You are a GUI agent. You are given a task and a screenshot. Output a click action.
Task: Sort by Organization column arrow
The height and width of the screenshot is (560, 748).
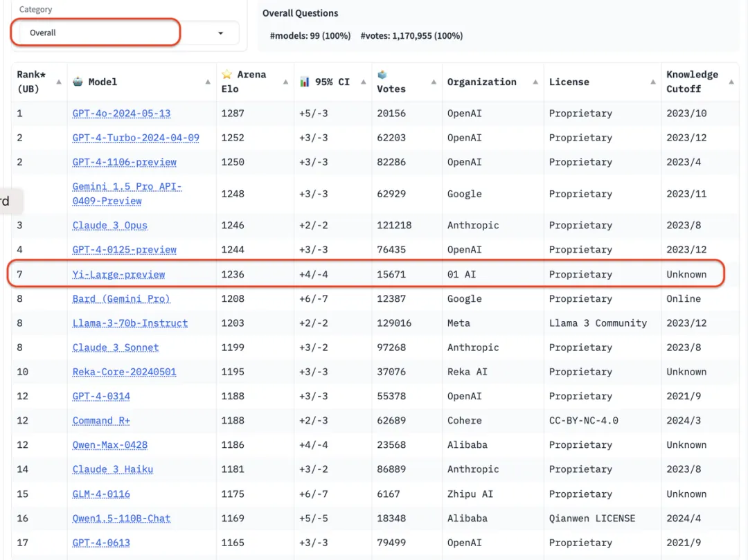coord(535,82)
